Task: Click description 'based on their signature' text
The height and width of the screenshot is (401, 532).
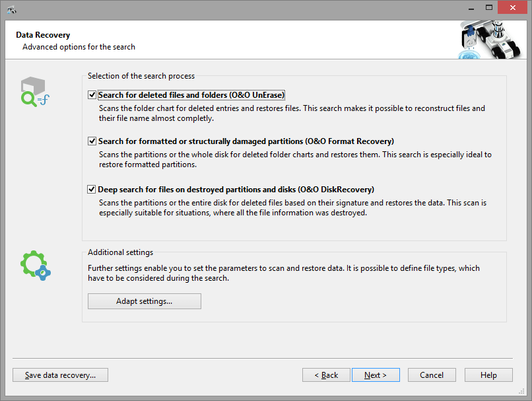Action: (x=292, y=207)
